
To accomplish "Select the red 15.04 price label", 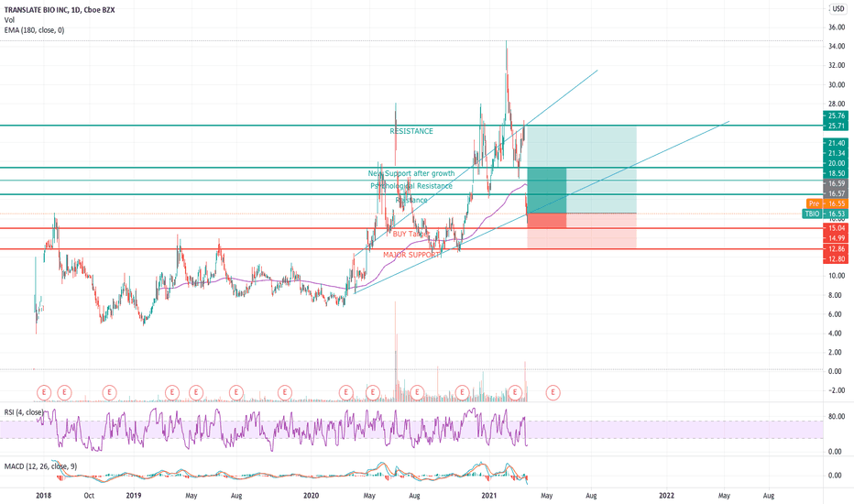I will click(x=836, y=228).
